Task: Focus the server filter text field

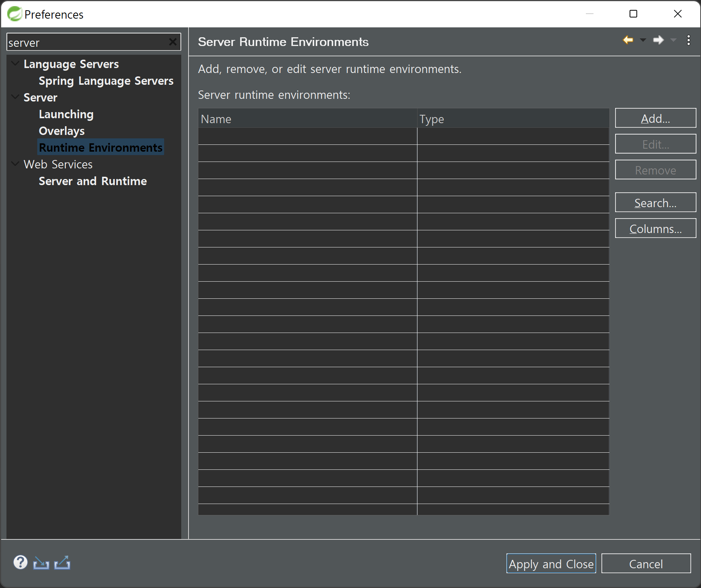Action: (x=87, y=42)
